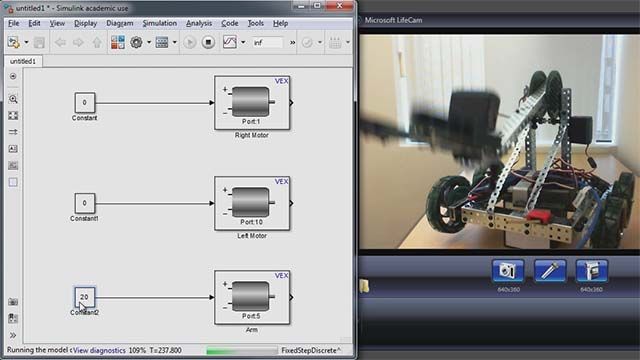Screen dimensions: 640x360
Task: Click the bottom palette viewmarks icon
Action: 13,318
